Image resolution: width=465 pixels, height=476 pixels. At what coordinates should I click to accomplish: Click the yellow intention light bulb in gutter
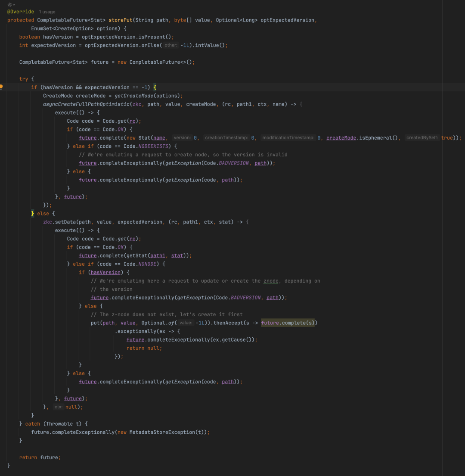(x=2, y=87)
